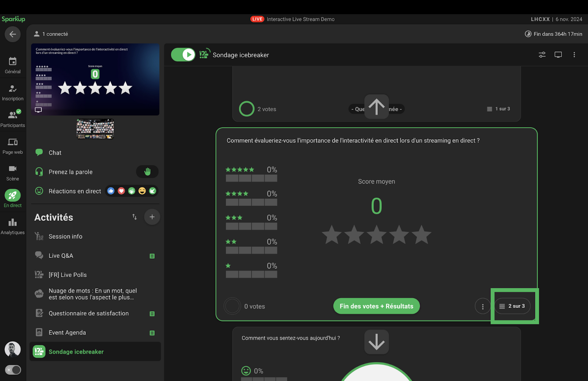
Task: Click the star rating preview thumbnail
Action: point(95,79)
